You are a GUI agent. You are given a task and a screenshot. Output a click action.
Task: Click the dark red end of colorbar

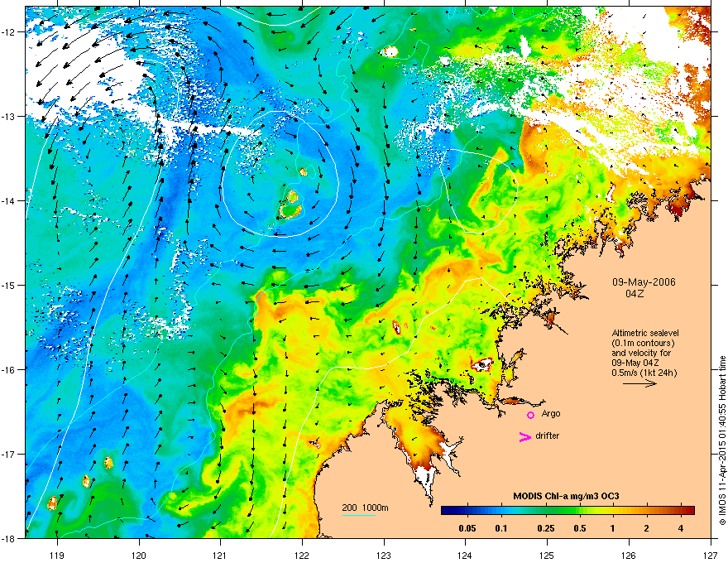(689, 510)
